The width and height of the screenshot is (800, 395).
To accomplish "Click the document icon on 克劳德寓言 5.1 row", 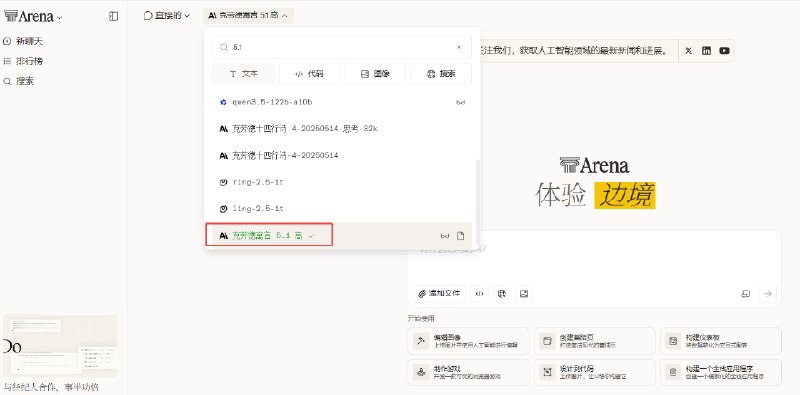I will pyautogui.click(x=461, y=236).
